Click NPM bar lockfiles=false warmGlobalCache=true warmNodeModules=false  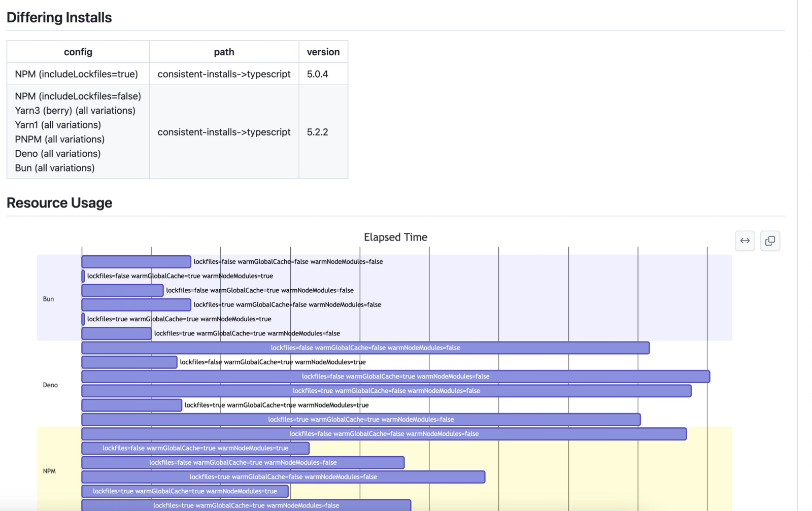[243, 462]
